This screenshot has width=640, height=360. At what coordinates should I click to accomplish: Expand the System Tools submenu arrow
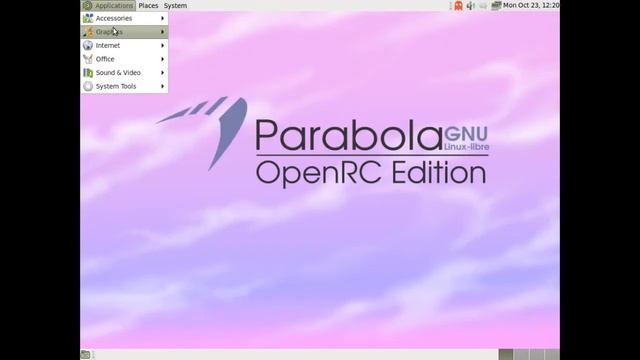pyautogui.click(x=162, y=86)
